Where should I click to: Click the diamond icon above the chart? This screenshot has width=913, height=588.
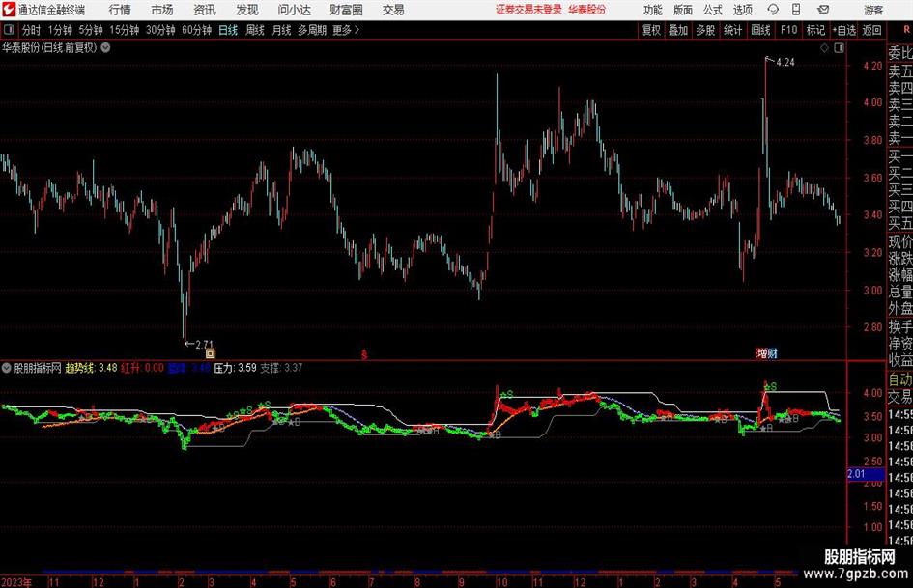(x=824, y=48)
